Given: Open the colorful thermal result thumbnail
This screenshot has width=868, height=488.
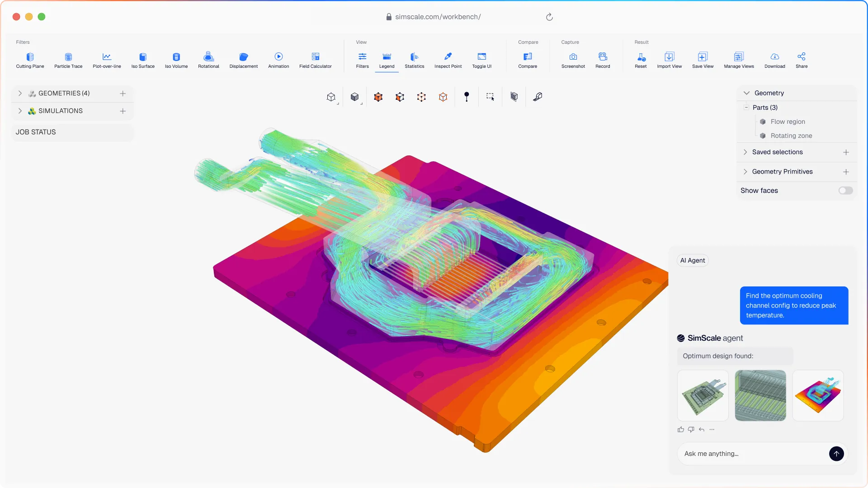Looking at the screenshot, I should click(x=818, y=395).
